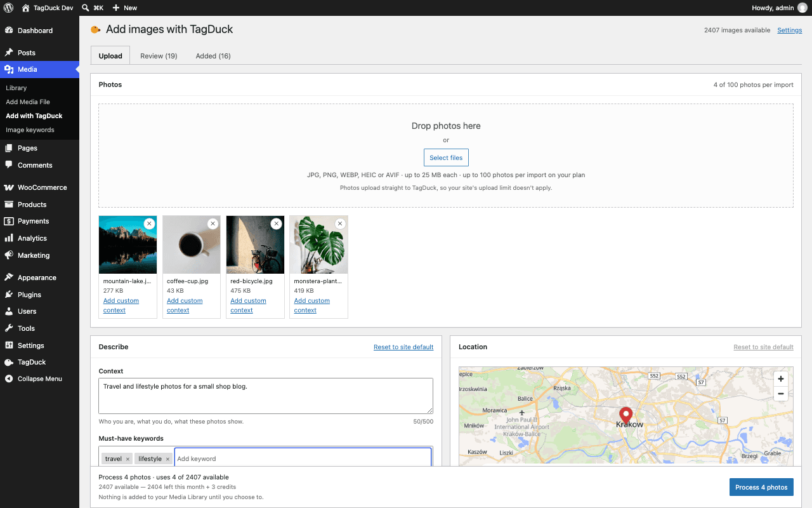Click the Comments bubble icon in sidebar
812x508 pixels.
click(9, 165)
